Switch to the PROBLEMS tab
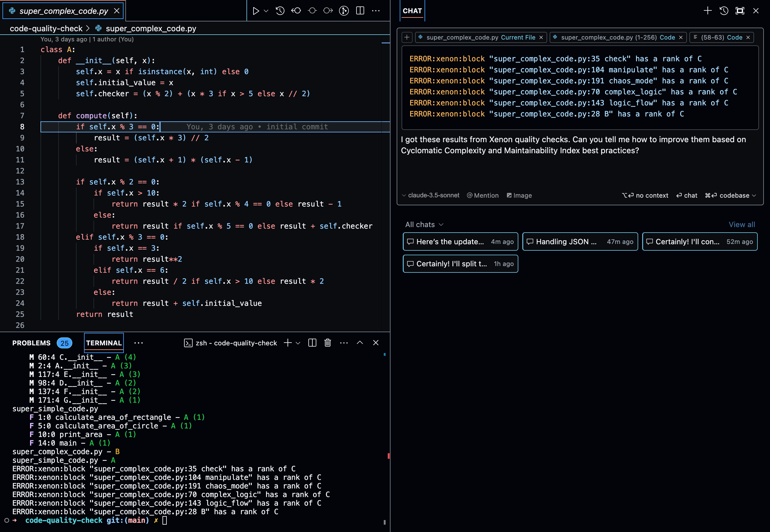The image size is (770, 532). 31,343
